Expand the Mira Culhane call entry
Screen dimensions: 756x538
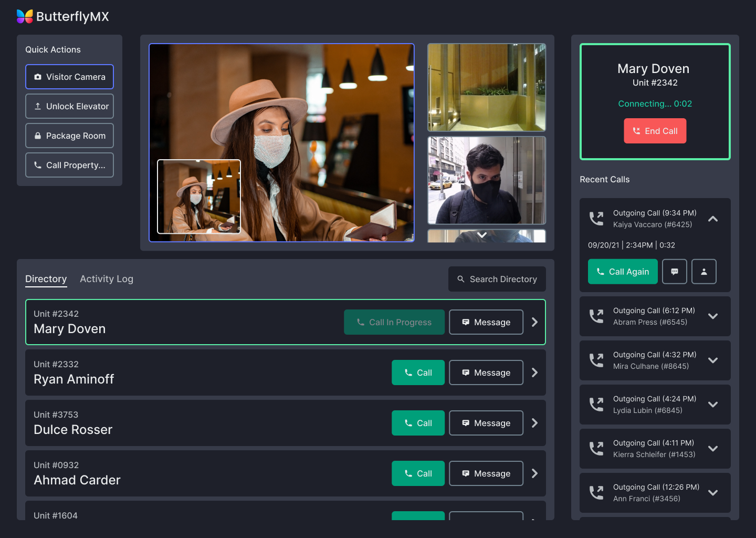click(x=712, y=360)
